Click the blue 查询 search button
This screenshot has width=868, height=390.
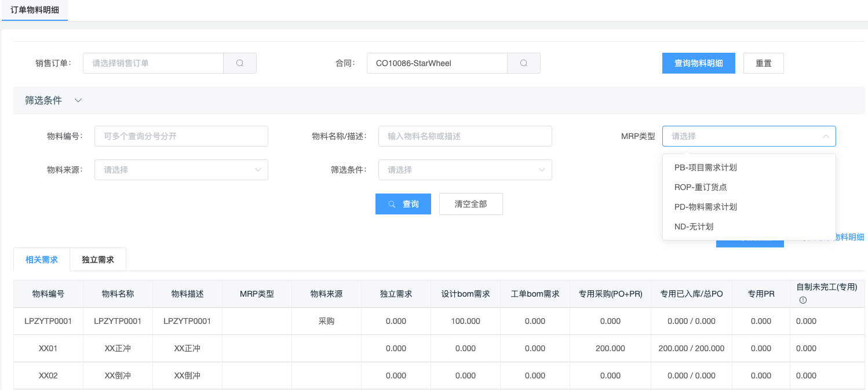pyautogui.click(x=403, y=204)
